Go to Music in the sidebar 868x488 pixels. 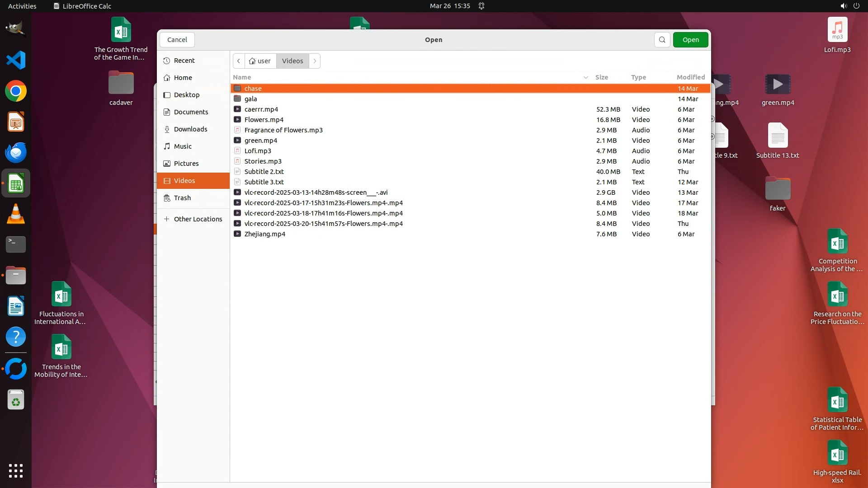point(183,146)
